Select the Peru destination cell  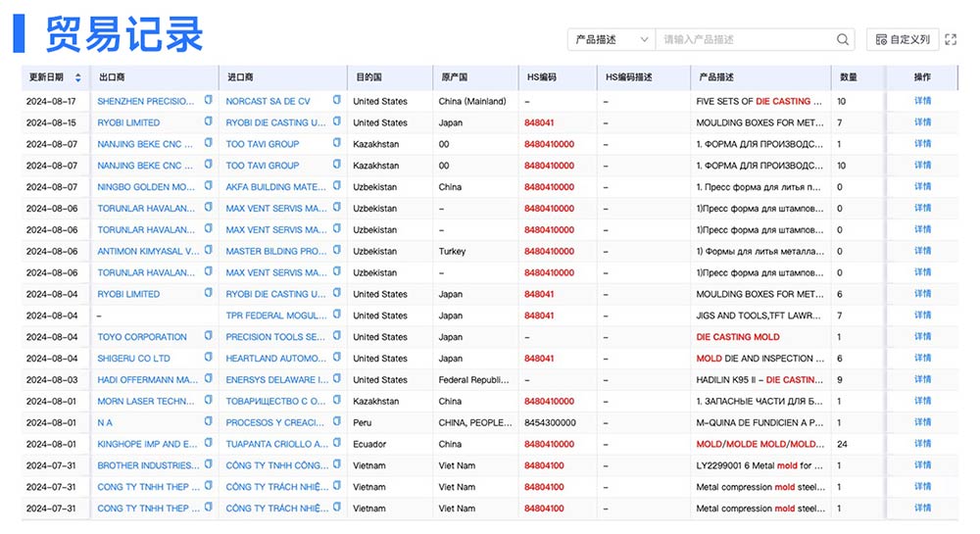(x=362, y=423)
